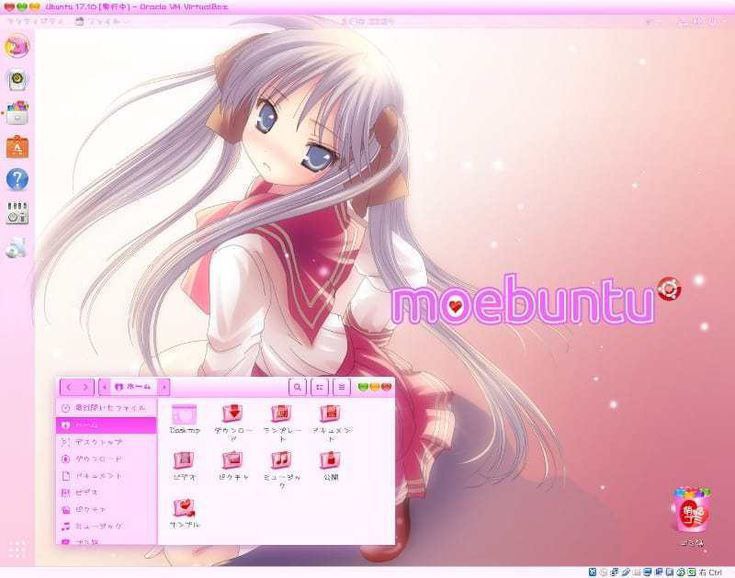
Task: Open the speaker-like app in the dock
Action: pyautogui.click(x=17, y=80)
